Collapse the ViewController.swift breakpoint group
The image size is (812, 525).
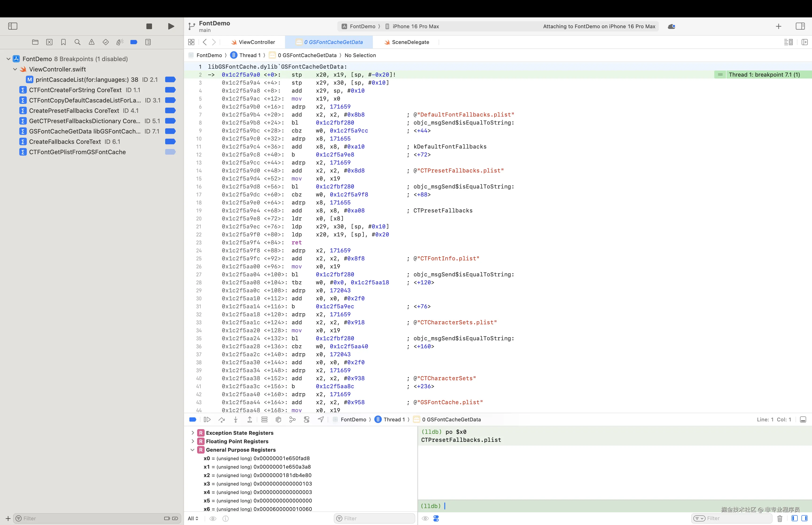coord(15,69)
